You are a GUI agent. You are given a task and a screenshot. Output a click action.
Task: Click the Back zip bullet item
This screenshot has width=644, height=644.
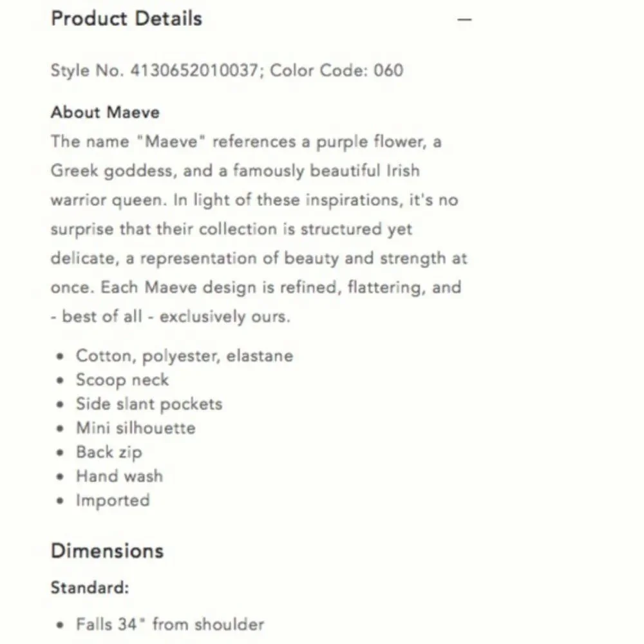click(x=109, y=453)
